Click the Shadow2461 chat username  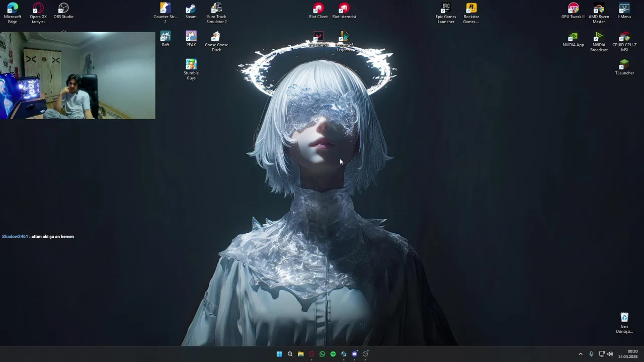(15, 236)
